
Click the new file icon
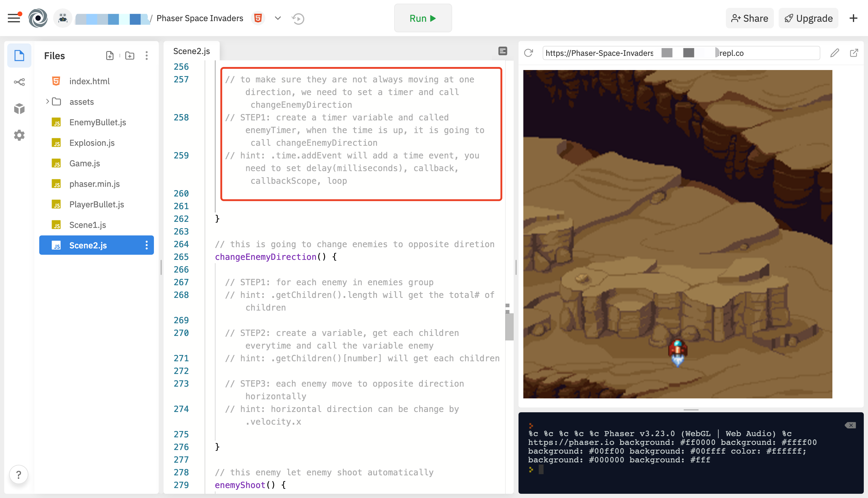(x=110, y=56)
